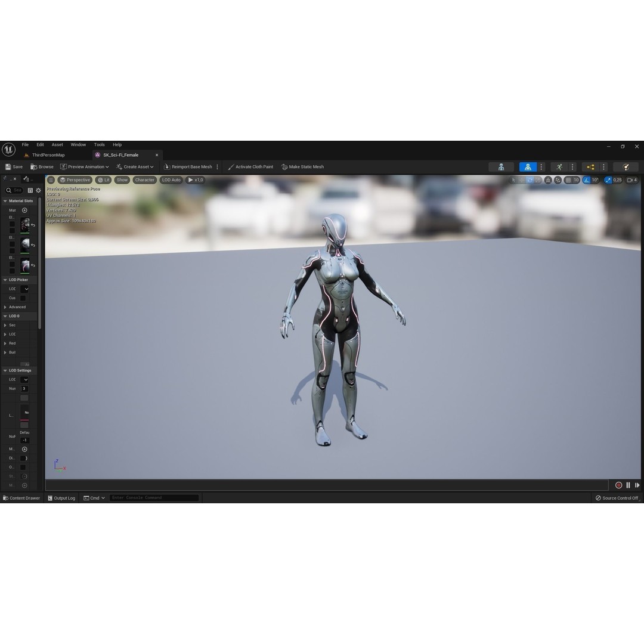Click the Perspective view button
The width and height of the screenshot is (644, 644).
click(75, 180)
